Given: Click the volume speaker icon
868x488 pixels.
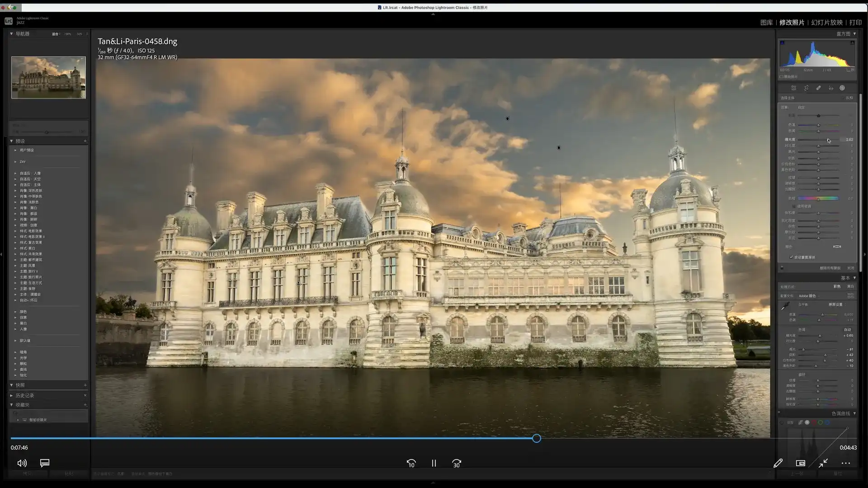Looking at the screenshot, I should pos(22,463).
